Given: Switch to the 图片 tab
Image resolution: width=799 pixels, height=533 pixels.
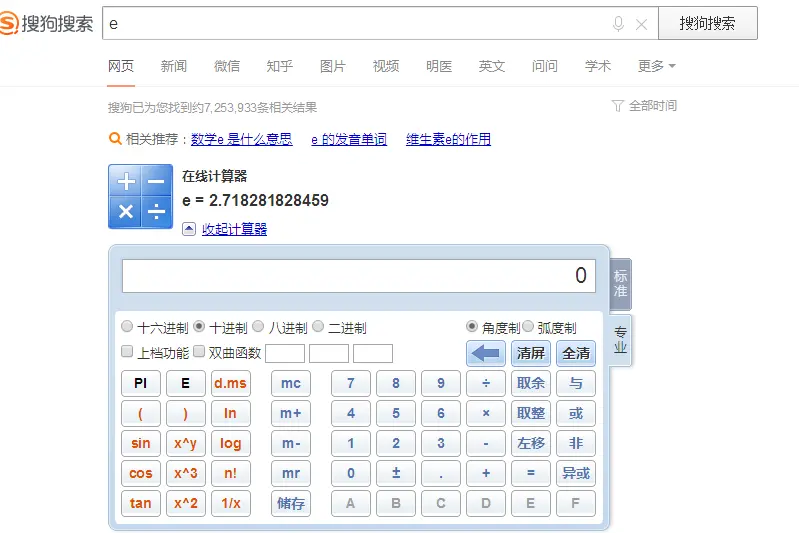Looking at the screenshot, I should point(333,66).
